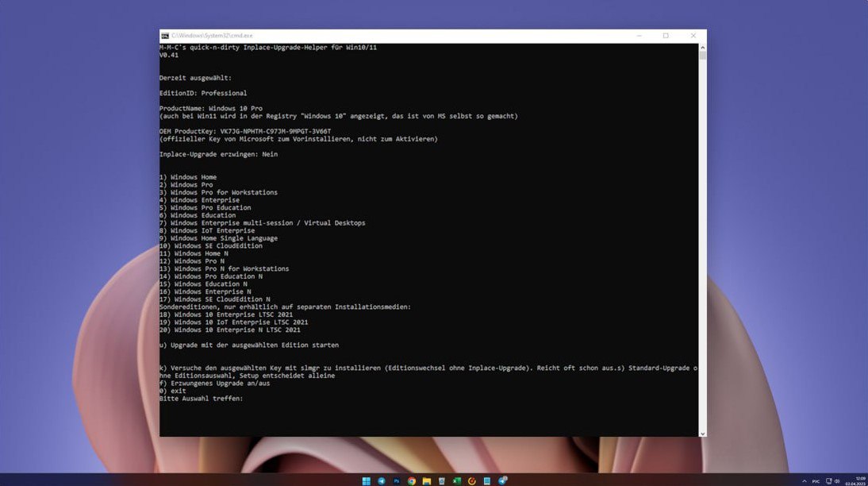Click the orange circular taskbar icon

471,481
